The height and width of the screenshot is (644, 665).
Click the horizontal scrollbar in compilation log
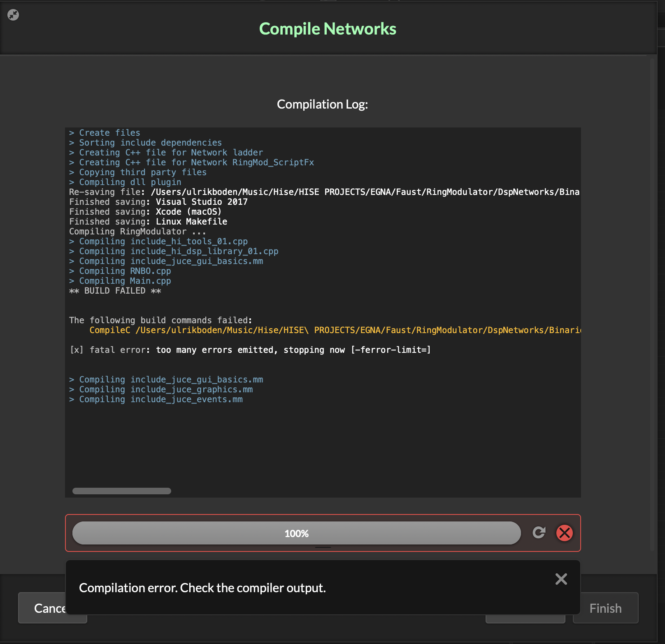122,491
